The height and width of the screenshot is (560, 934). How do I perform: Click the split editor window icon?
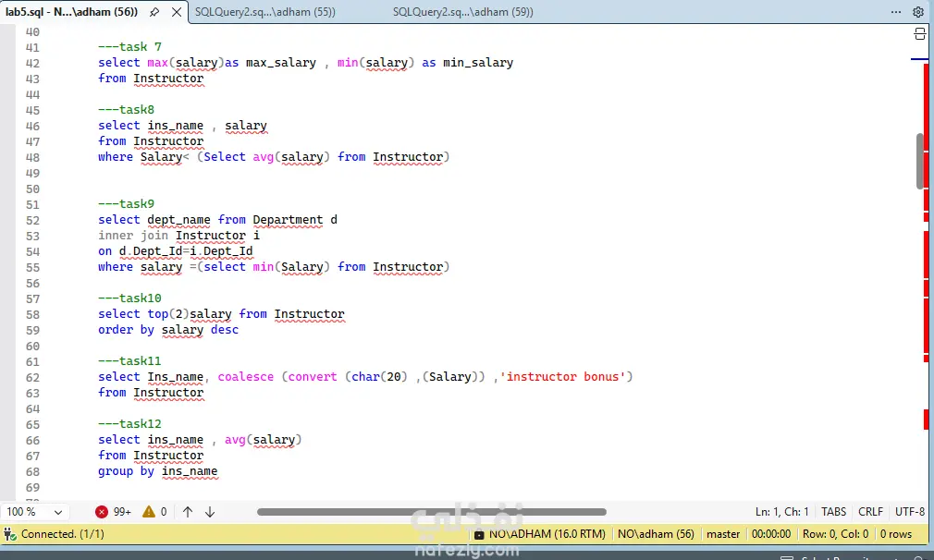pos(920,34)
